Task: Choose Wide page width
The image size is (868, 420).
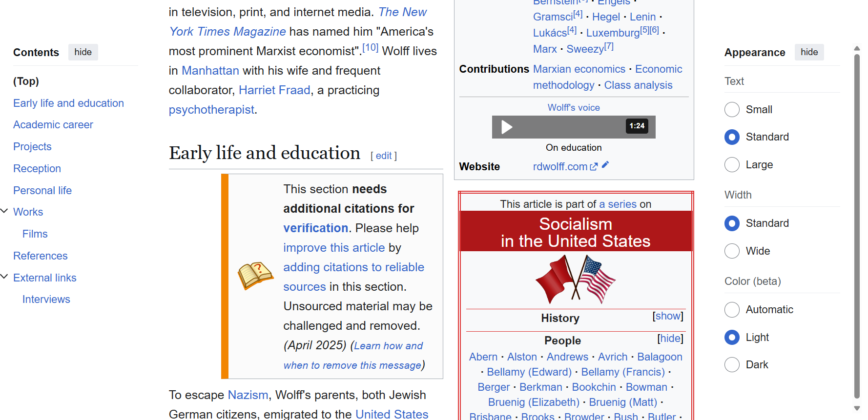Action: tap(732, 251)
